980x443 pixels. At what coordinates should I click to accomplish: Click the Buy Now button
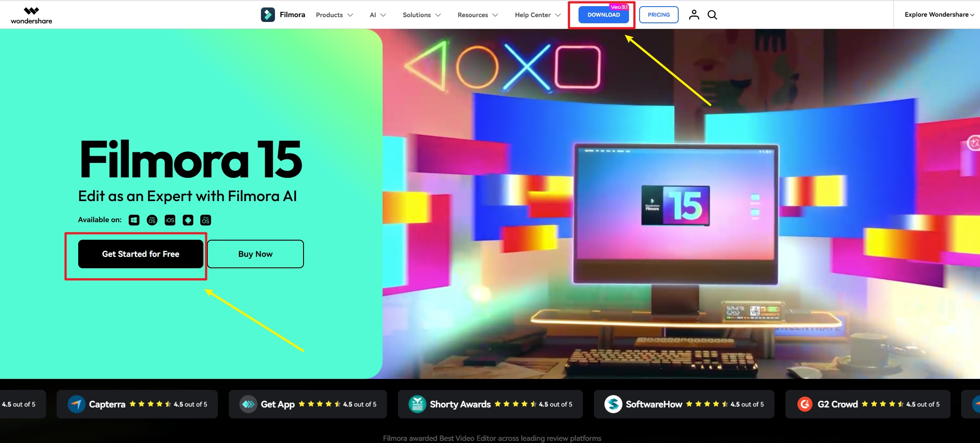[x=255, y=254]
